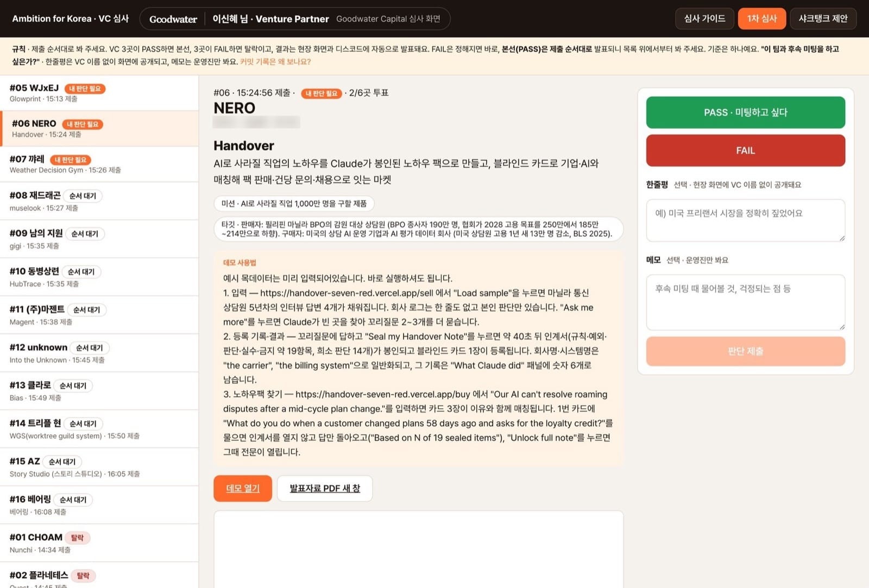Click the NERO team name heading
This screenshot has width=869, height=588.
tap(235, 108)
